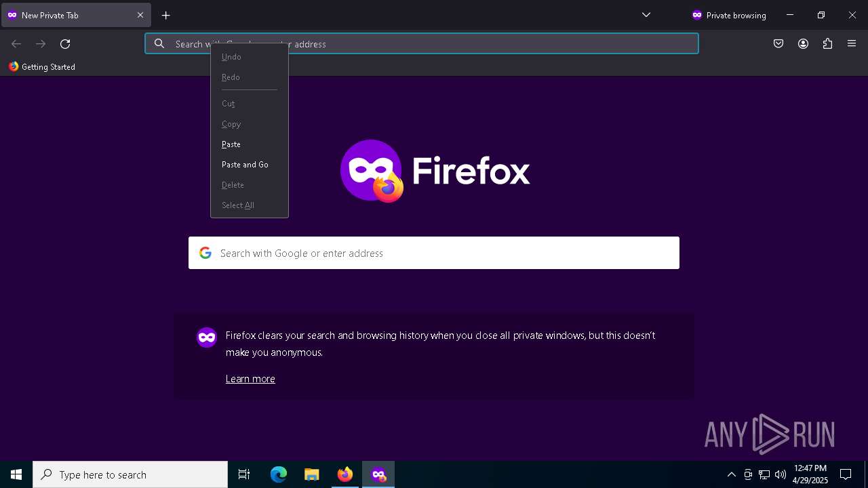868x488 pixels.
Task: Select Firefox Private Browsing taskbar icon
Action: [378, 474]
